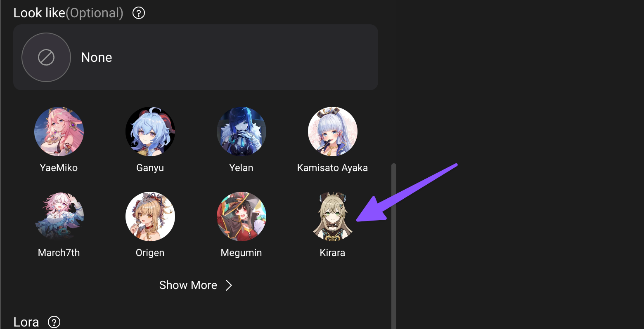
Task: Pick the Megumin character avatar
Action: (241, 216)
